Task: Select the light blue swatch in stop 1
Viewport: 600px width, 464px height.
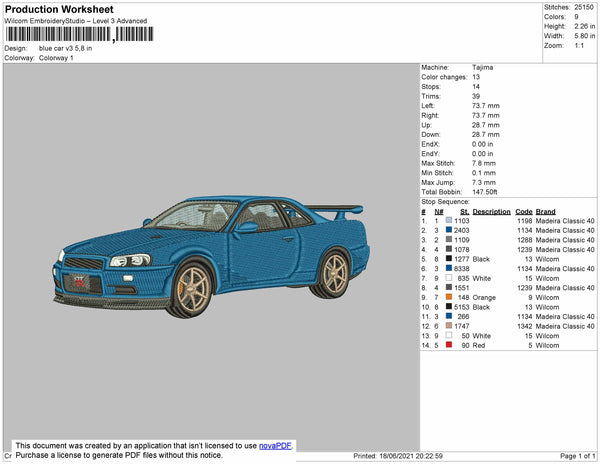Action: [450, 221]
